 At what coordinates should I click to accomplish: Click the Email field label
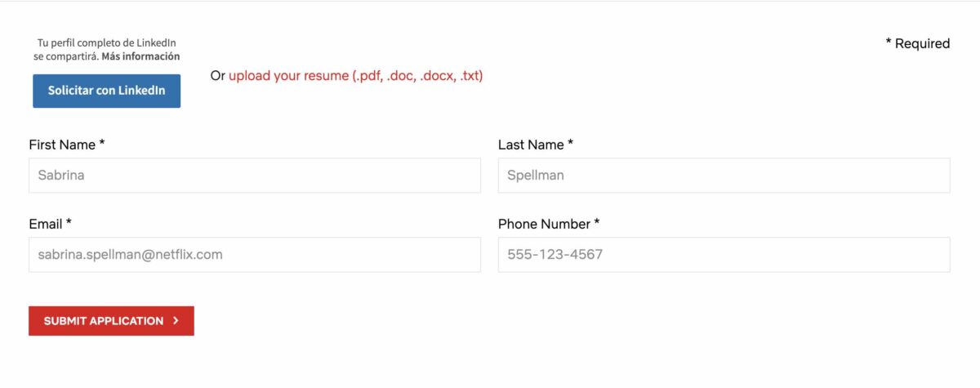pyautogui.click(x=46, y=224)
